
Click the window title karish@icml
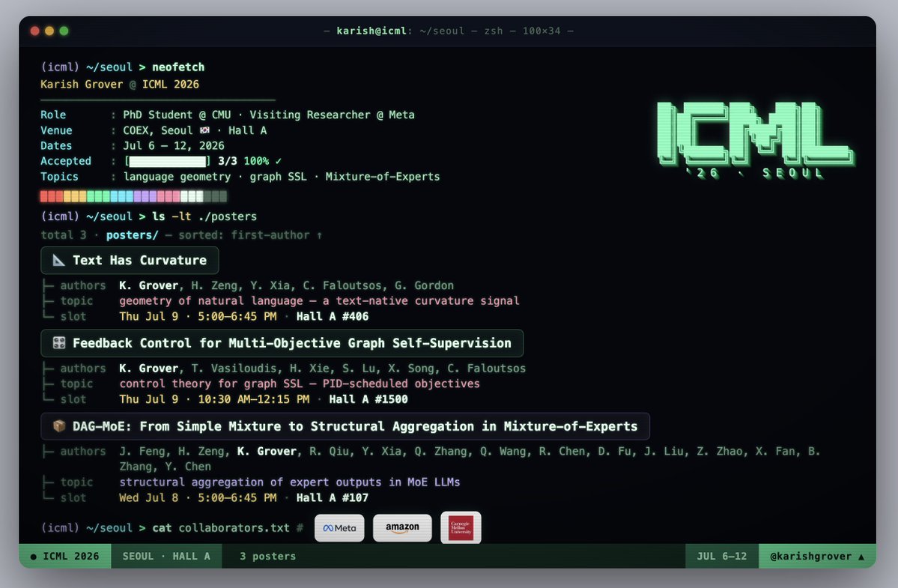coord(371,31)
